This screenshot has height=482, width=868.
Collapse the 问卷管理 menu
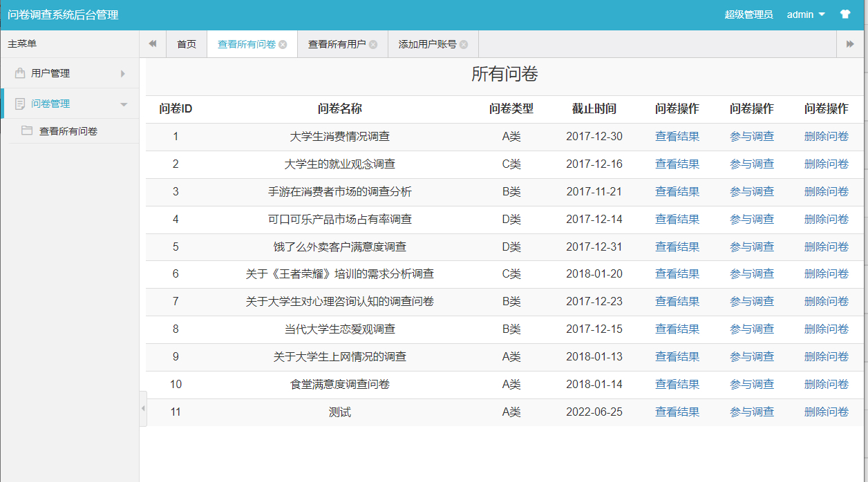pos(70,104)
